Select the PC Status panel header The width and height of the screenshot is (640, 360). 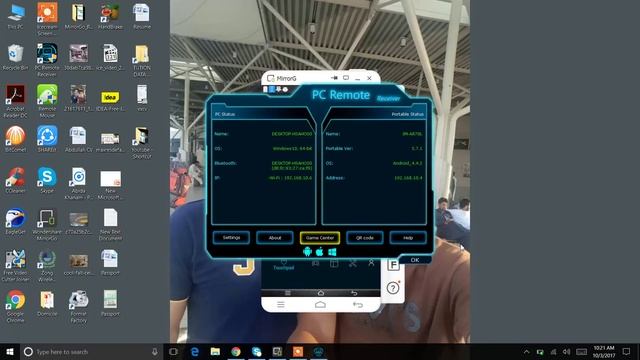[x=225, y=114]
